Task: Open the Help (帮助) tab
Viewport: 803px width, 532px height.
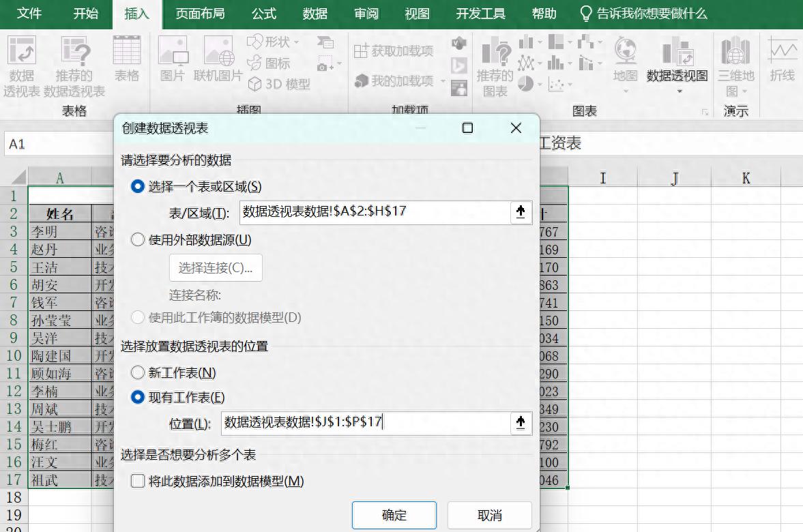Action: coord(544,14)
